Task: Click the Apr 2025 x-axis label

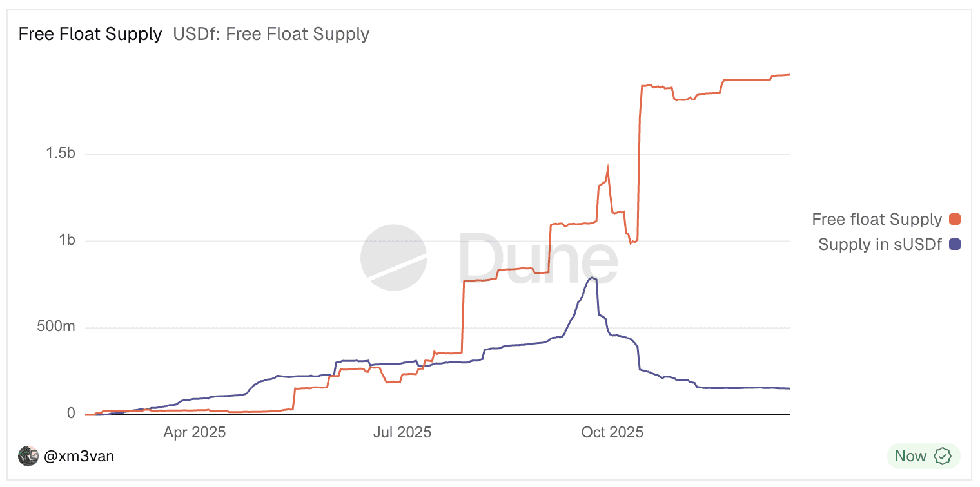Action: 194,432
